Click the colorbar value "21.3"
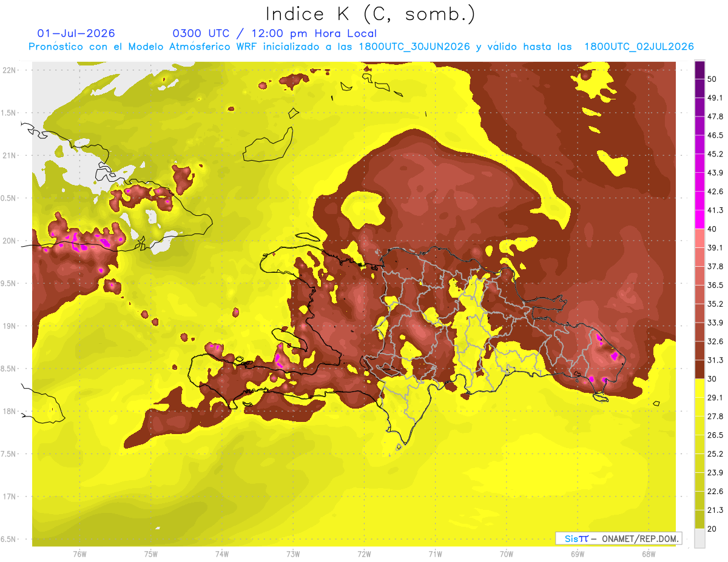The image size is (728, 562). pyautogui.click(x=715, y=510)
